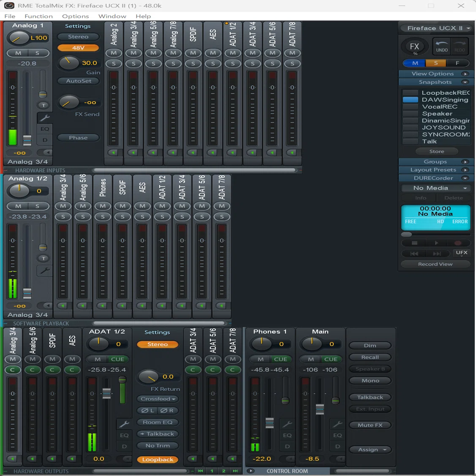Open Dynamics D panel on Analog 1 input

tap(45, 140)
